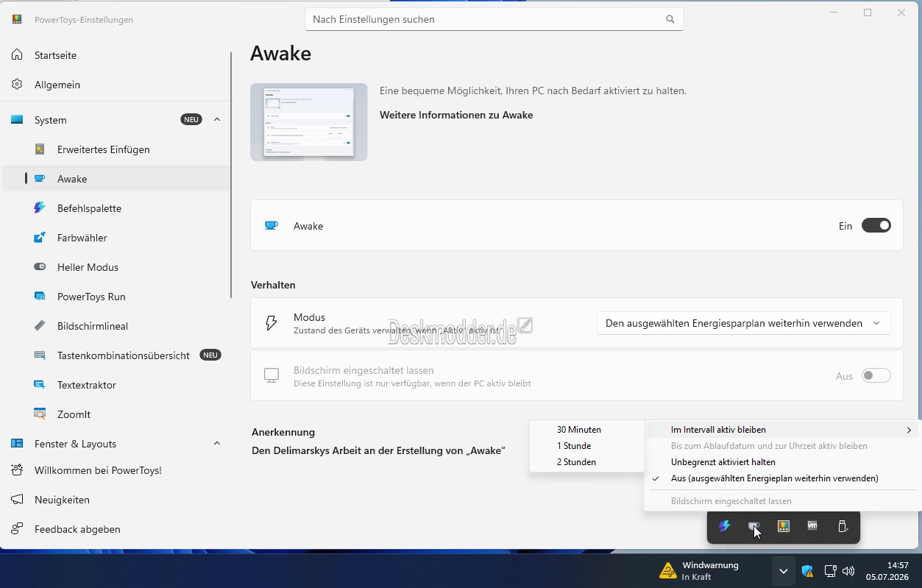Click the PowerToys Run icon
The width and height of the screenshot is (922, 588).
(40, 297)
